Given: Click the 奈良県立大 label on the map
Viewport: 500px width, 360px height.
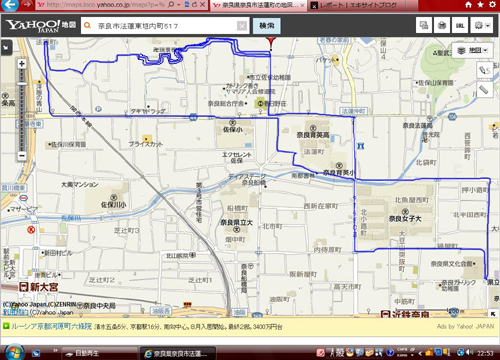Looking at the screenshot, I should (x=236, y=222).
